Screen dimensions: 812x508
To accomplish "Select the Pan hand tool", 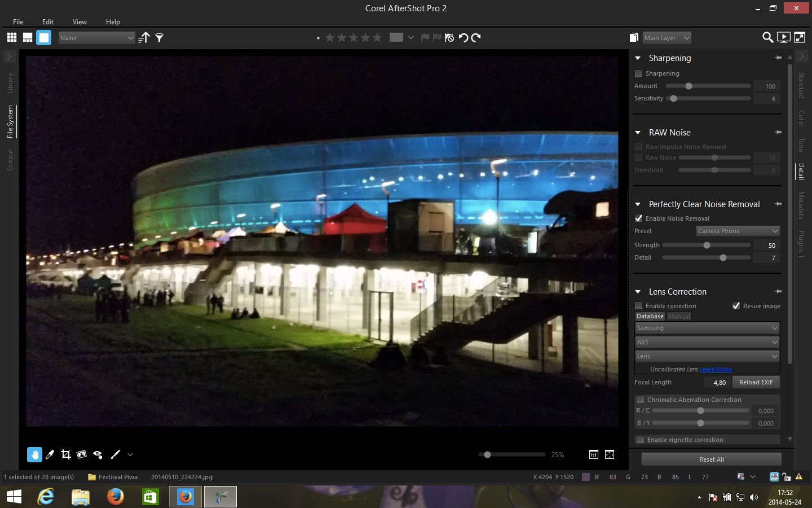I will pyautogui.click(x=34, y=454).
